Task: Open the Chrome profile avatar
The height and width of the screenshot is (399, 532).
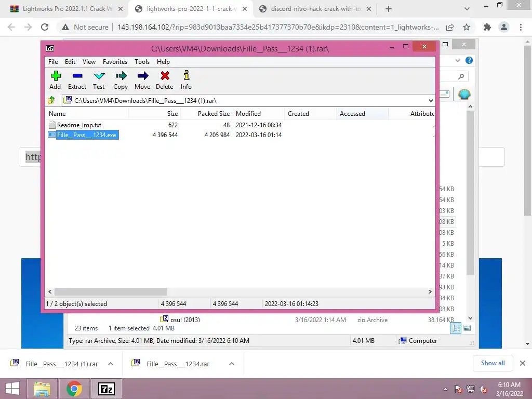Action: click(504, 27)
